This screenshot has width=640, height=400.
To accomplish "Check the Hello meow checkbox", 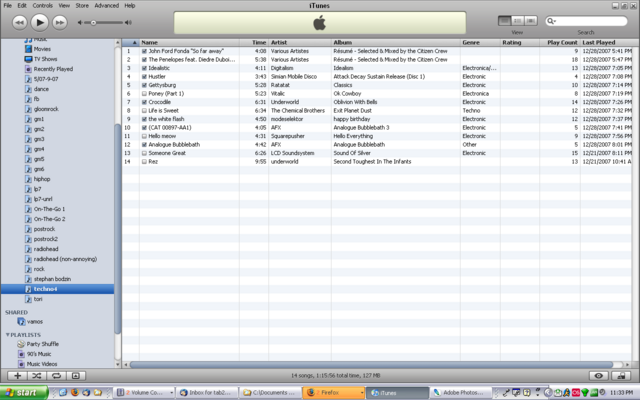I will pos(144,136).
